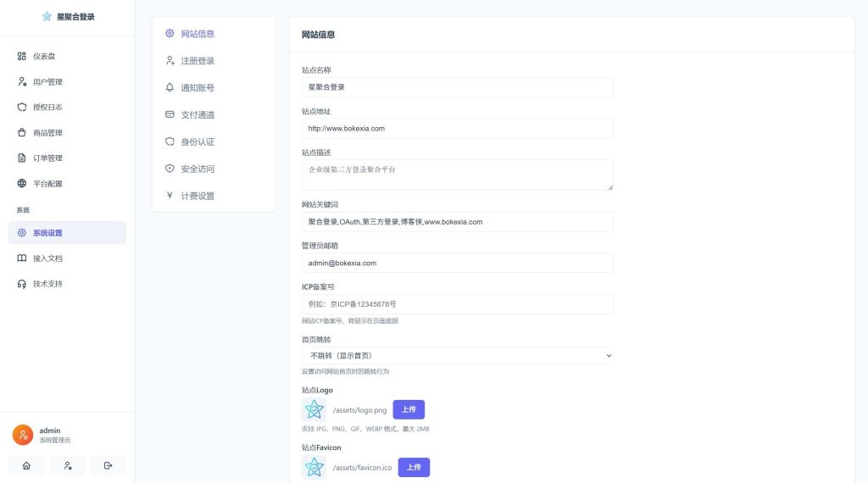Click the 网站信息 gear icon in settings menu

point(170,33)
